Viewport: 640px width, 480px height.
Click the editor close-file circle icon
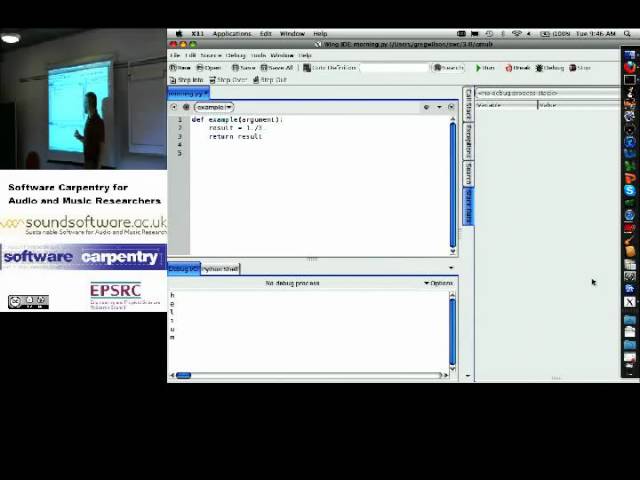coord(451,107)
